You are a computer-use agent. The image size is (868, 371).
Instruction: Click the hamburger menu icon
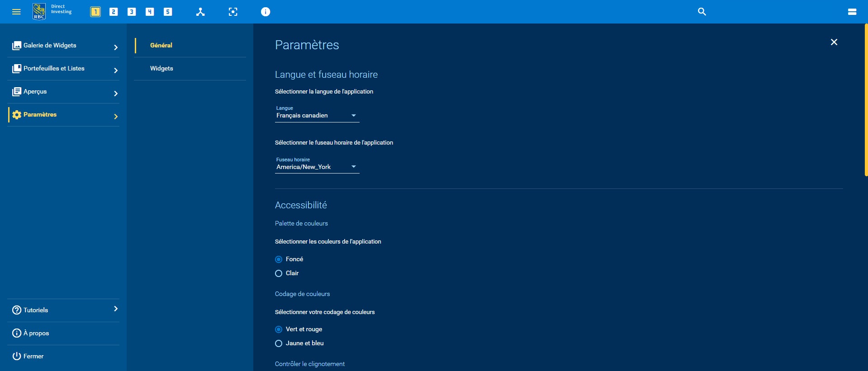click(x=16, y=12)
